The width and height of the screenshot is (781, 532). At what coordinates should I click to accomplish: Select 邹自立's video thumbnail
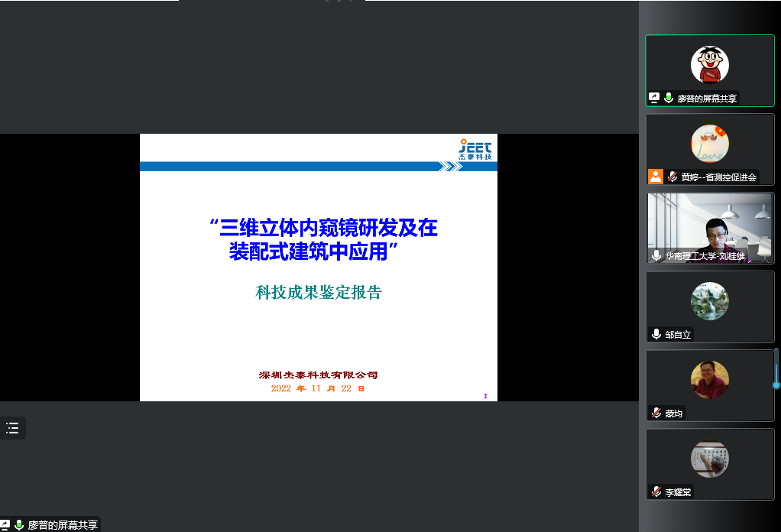click(x=709, y=307)
